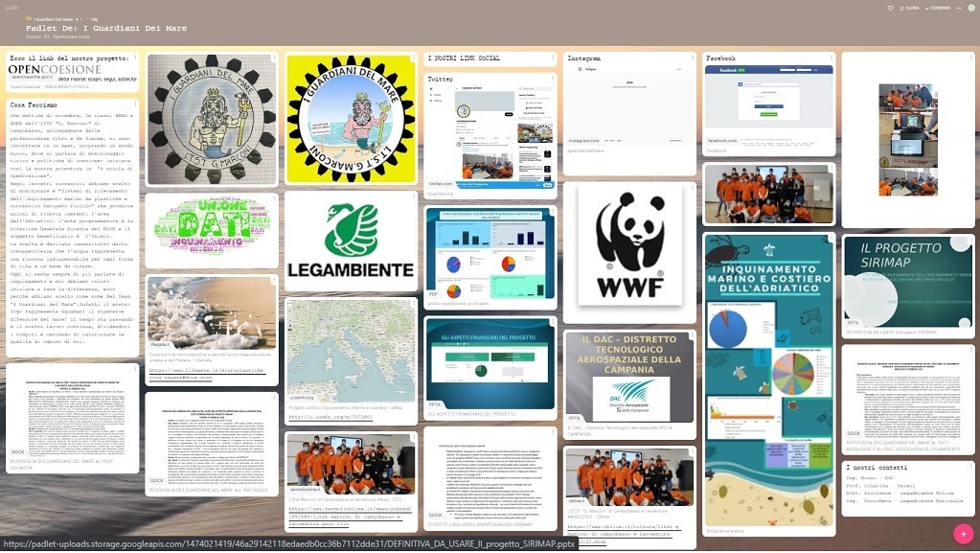Open the user avatar profile menu
This screenshot has width=980, height=553.
click(972, 8)
